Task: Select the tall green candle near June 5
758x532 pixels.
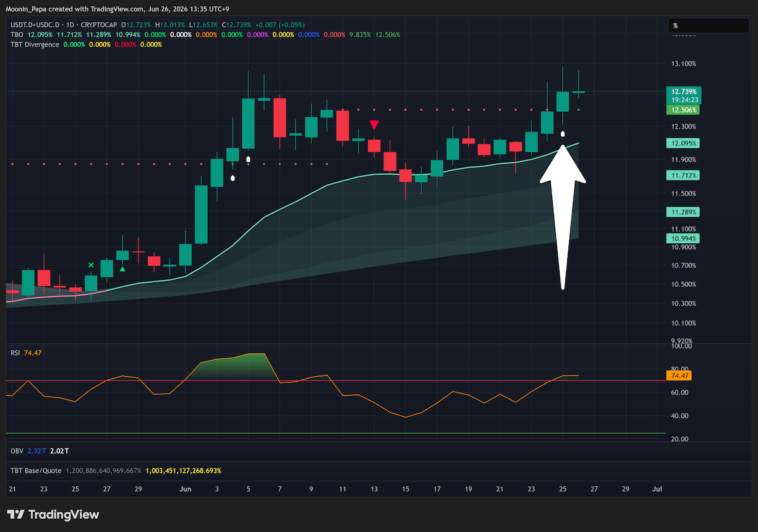Action: point(248,123)
